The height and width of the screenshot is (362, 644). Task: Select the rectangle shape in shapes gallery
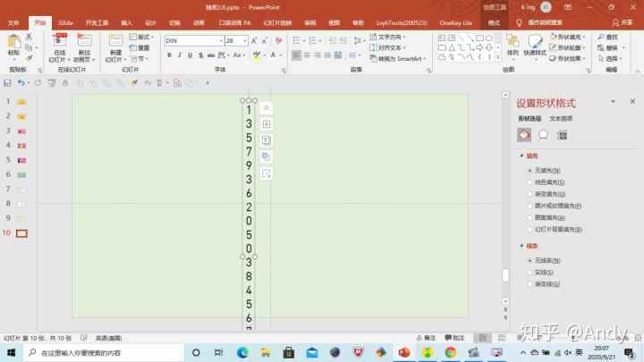pos(479,38)
